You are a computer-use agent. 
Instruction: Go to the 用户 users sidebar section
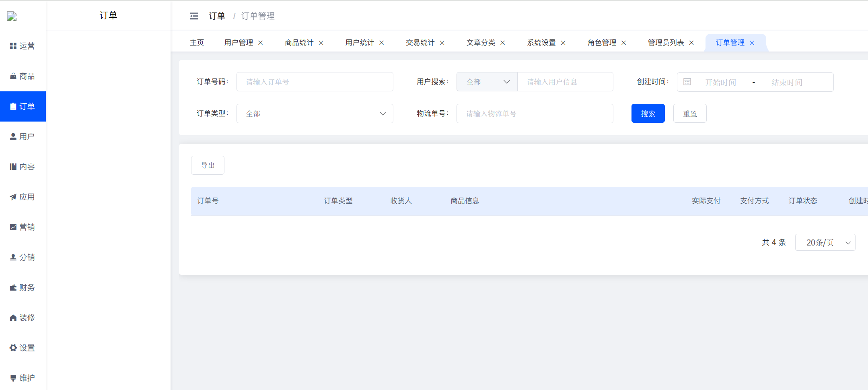click(23, 137)
